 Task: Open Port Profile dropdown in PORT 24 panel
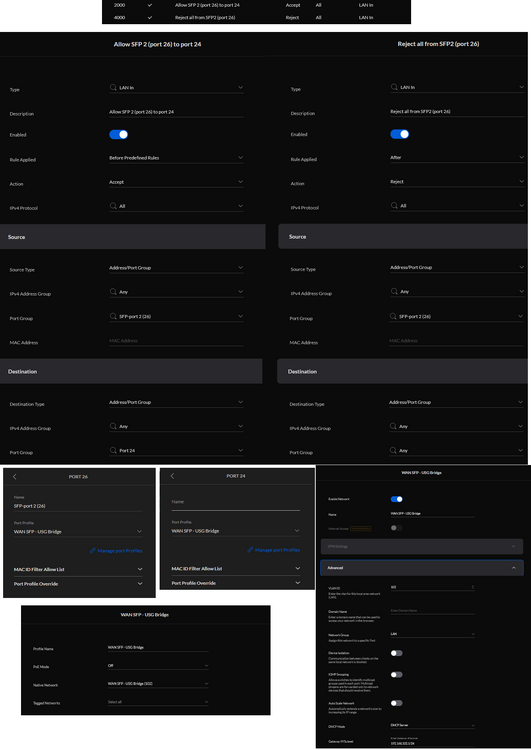point(236,531)
